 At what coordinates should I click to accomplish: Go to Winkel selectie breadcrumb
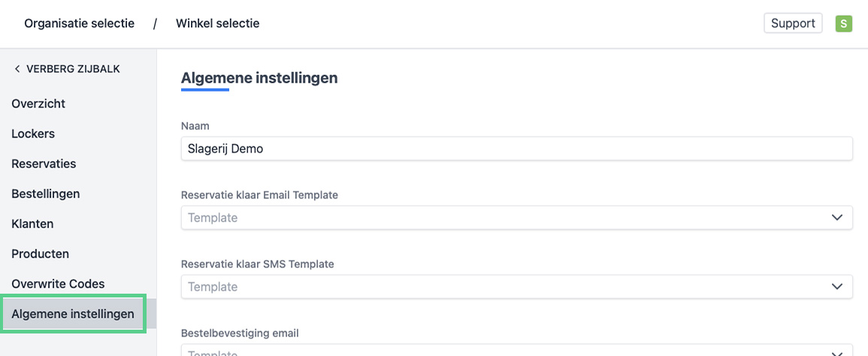pyautogui.click(x=217, y=23)
